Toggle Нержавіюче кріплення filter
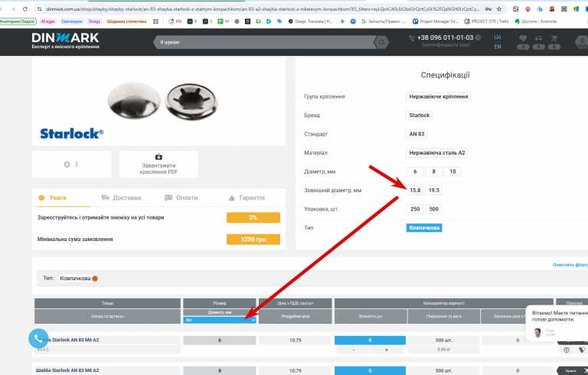Viewport: 588px width, 375px height. click(x=438, y=96)
